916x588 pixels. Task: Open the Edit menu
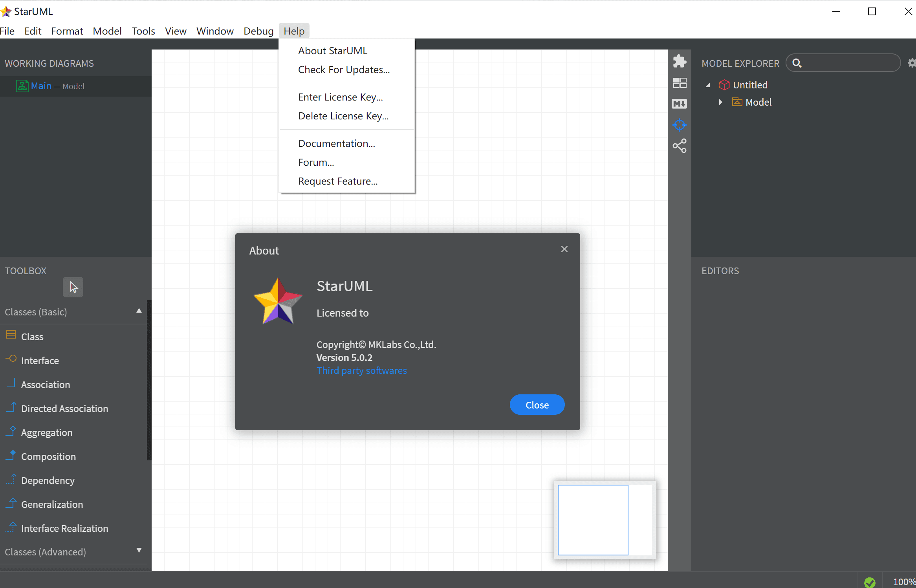(33, 31)
